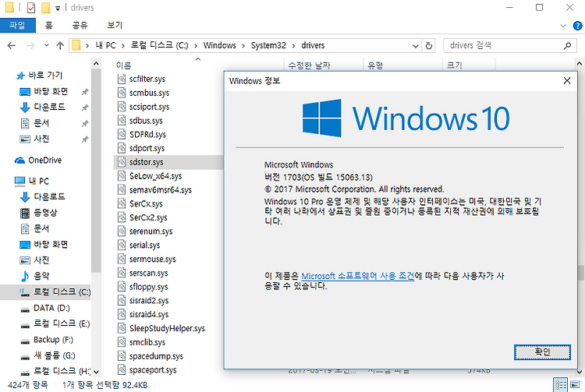Select sermouse.sys file icon

pos(121,259)
